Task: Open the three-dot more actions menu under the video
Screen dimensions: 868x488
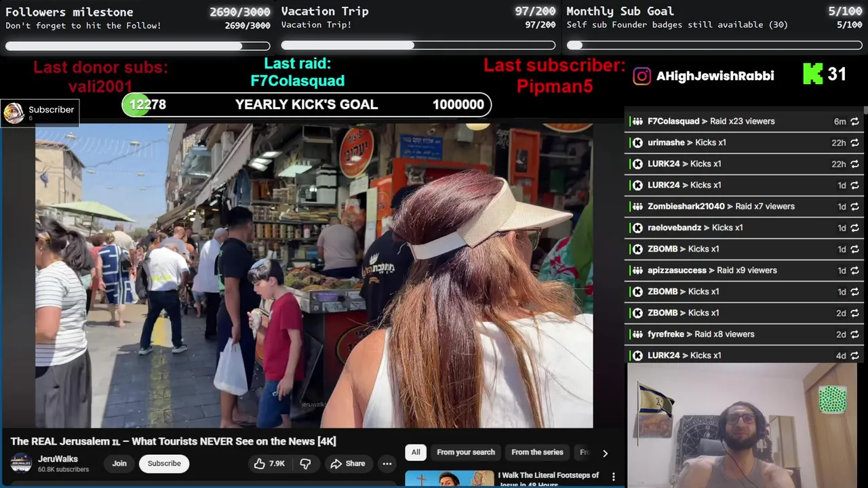Action: 387,464
